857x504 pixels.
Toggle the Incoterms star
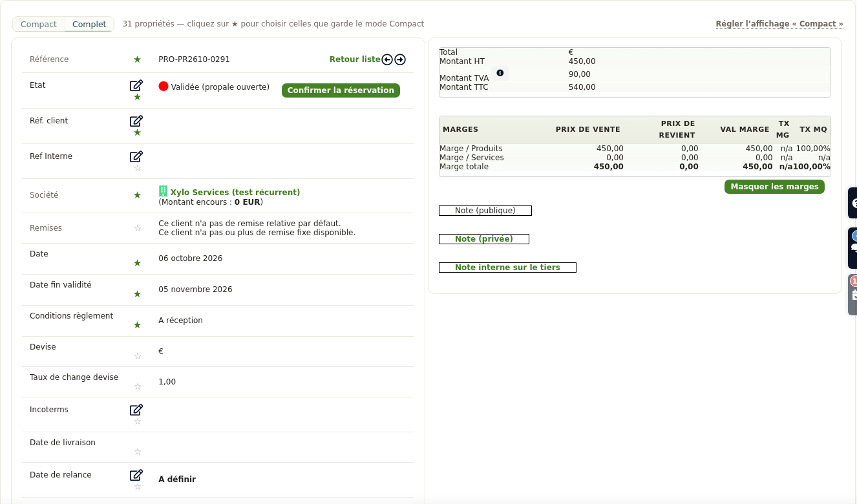pos(137,421)
